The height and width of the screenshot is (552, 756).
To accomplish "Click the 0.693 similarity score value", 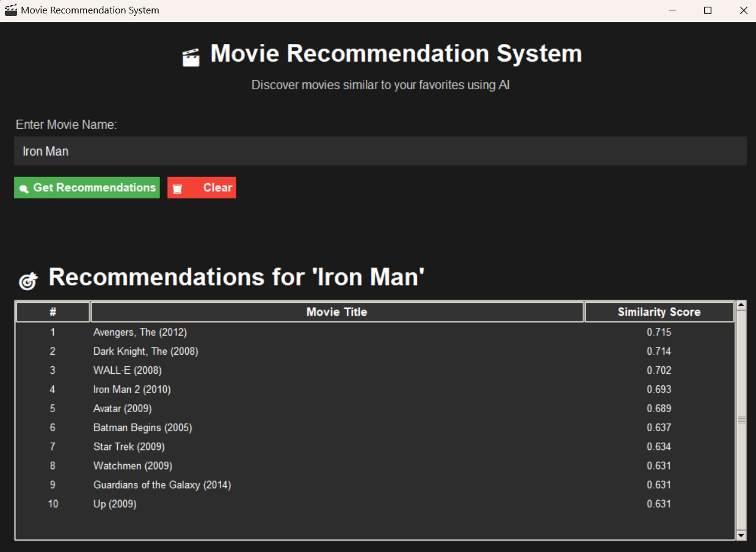I will point(659,389).
